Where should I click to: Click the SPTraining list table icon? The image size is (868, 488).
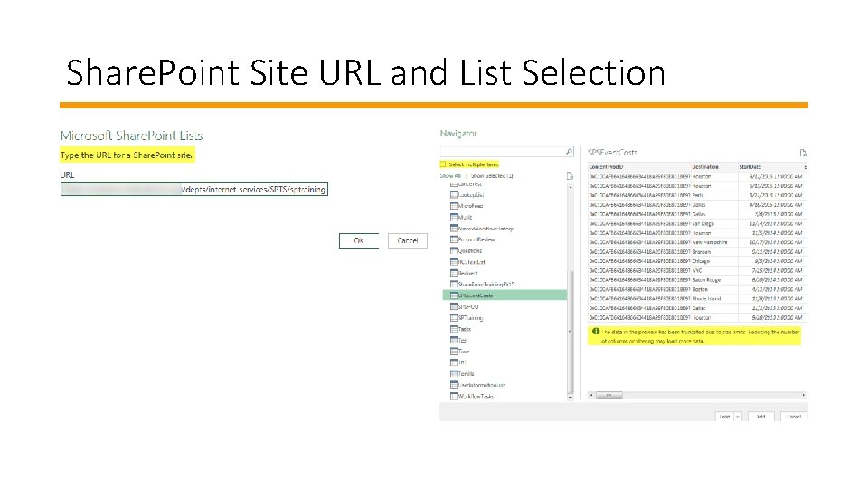454,317
